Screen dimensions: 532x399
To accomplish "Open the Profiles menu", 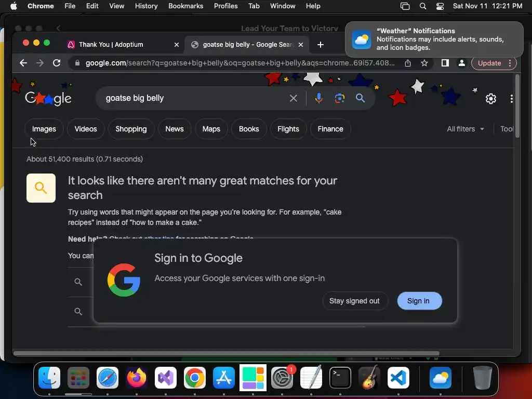I will (225, 6).
